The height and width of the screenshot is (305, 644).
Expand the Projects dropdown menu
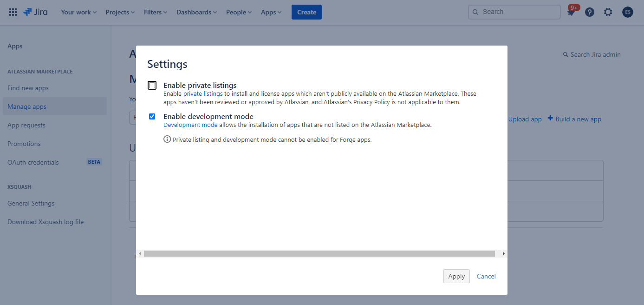pos(120,12)
